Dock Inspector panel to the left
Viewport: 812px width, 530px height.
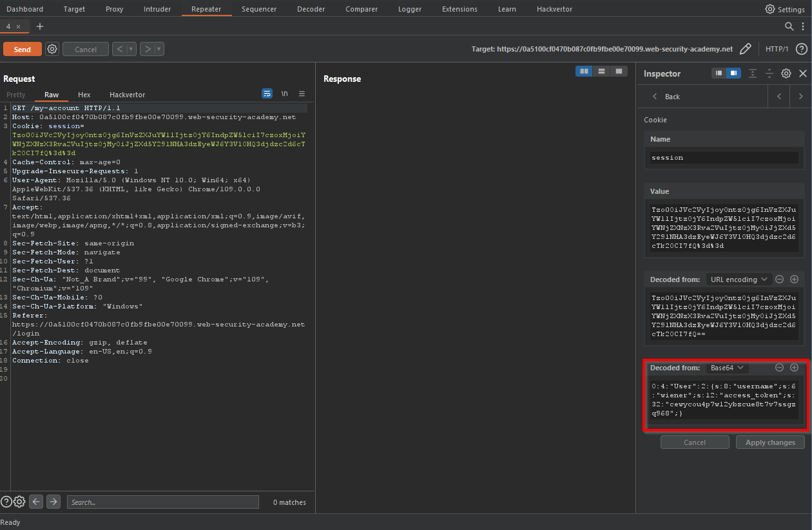718,73
